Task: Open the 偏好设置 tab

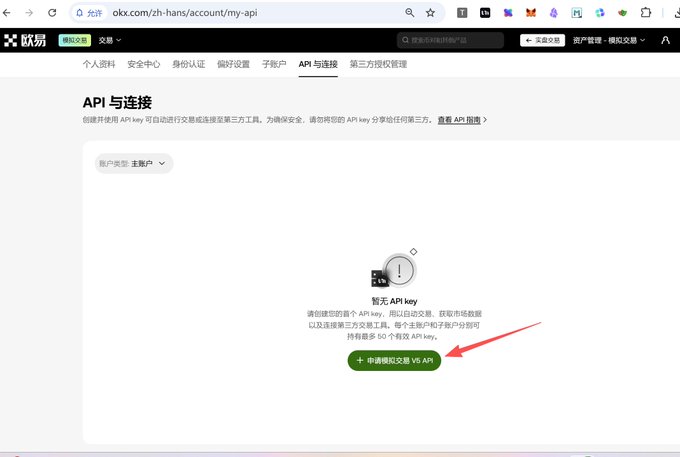Action: 233,64
